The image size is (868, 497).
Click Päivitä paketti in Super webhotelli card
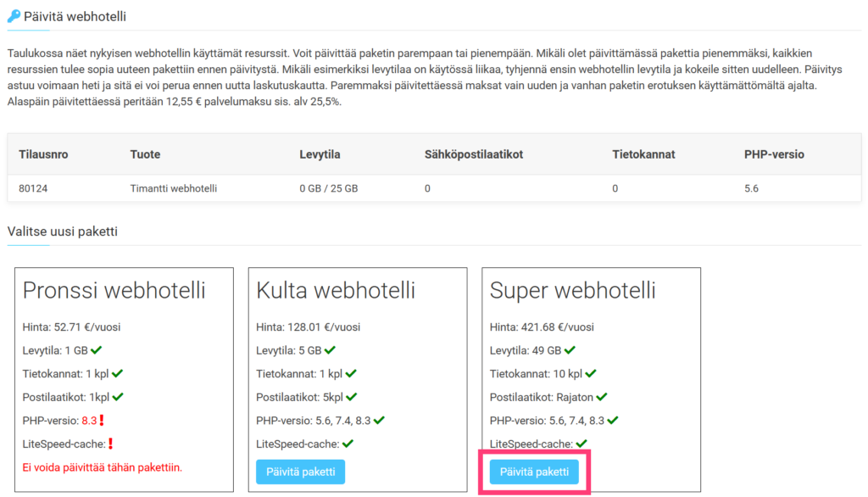tap(534, 472)
